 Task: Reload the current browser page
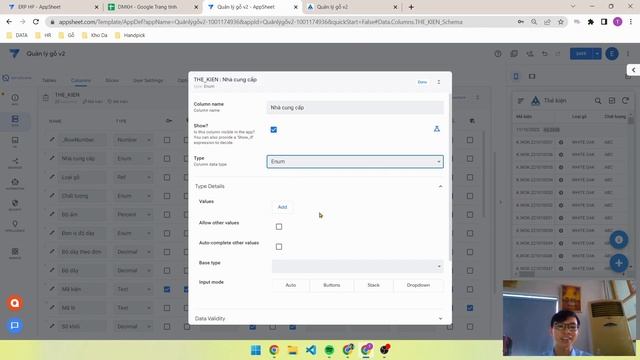click(x=36, y=22)
